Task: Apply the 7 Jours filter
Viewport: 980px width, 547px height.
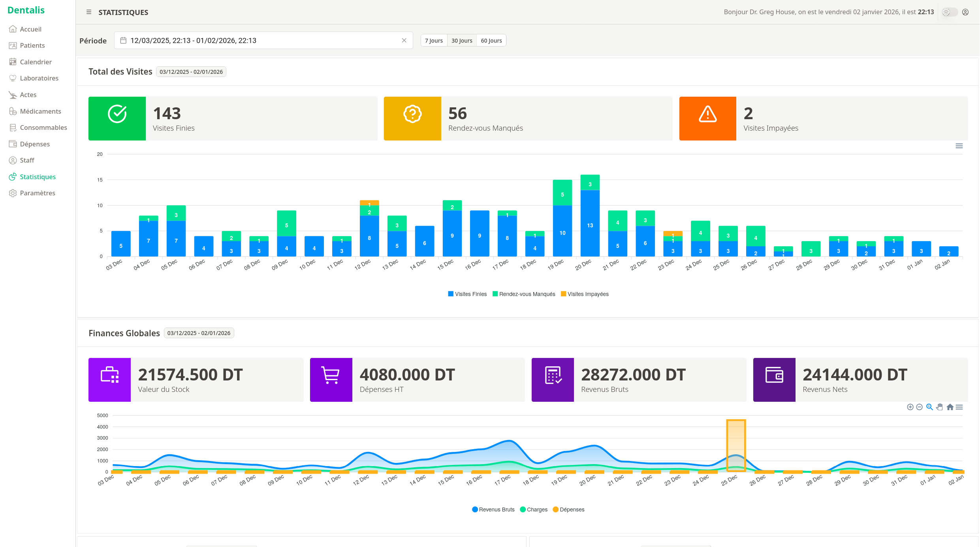Action: [x=433, y=40]
